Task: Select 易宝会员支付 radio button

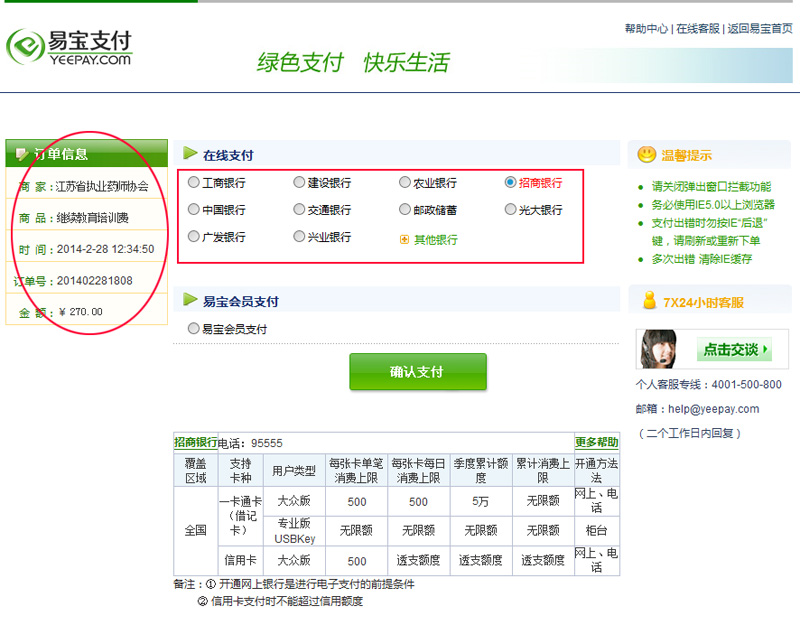Action: click(x=193, y=329)
